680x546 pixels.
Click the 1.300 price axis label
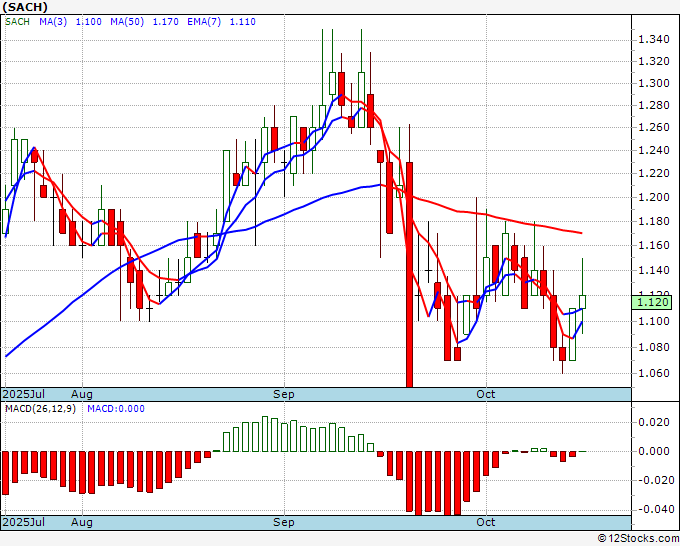(654, 83)
